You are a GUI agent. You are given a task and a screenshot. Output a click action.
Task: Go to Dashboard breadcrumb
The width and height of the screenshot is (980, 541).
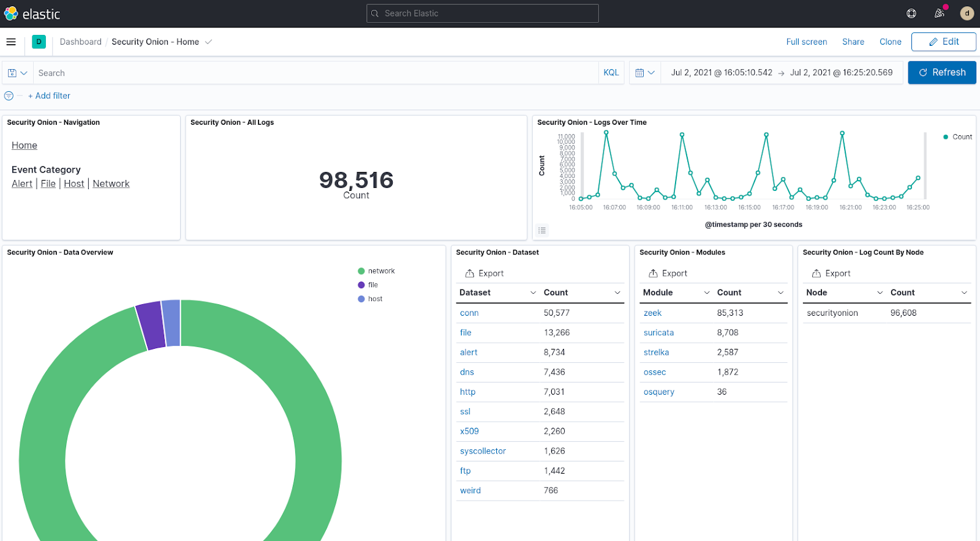pos(80,42)
